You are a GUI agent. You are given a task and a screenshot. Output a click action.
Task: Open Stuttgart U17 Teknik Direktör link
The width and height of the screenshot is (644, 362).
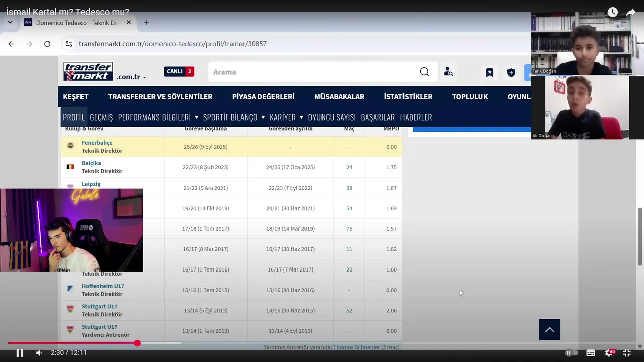99,307
